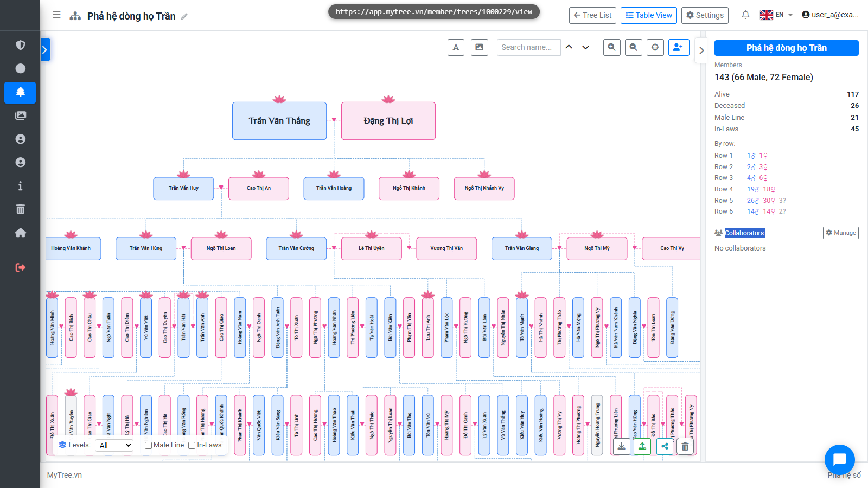Open the photo gallery icon in the sidebar

click(x=20, y=115)
